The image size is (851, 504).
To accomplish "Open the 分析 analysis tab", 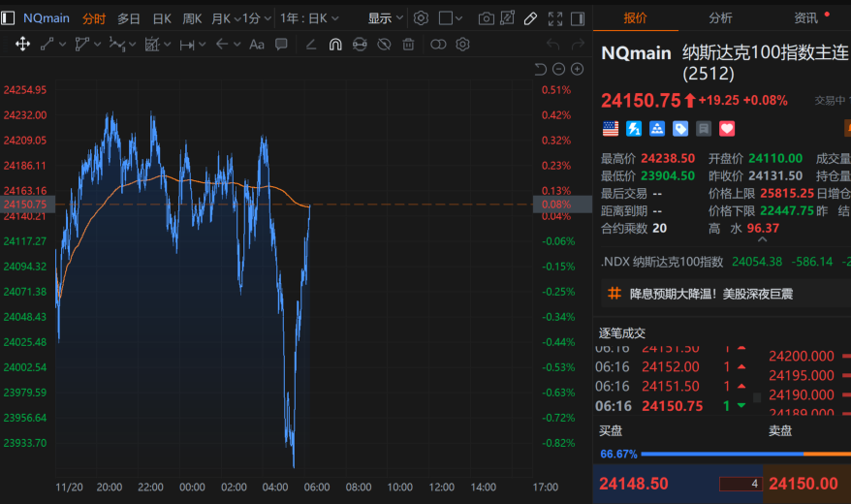I will pos(720,18).
